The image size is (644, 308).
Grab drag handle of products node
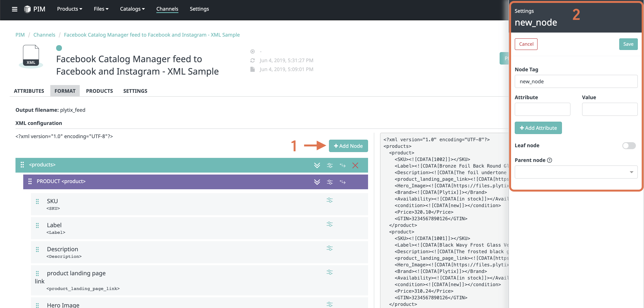click(x=22, y=165)
